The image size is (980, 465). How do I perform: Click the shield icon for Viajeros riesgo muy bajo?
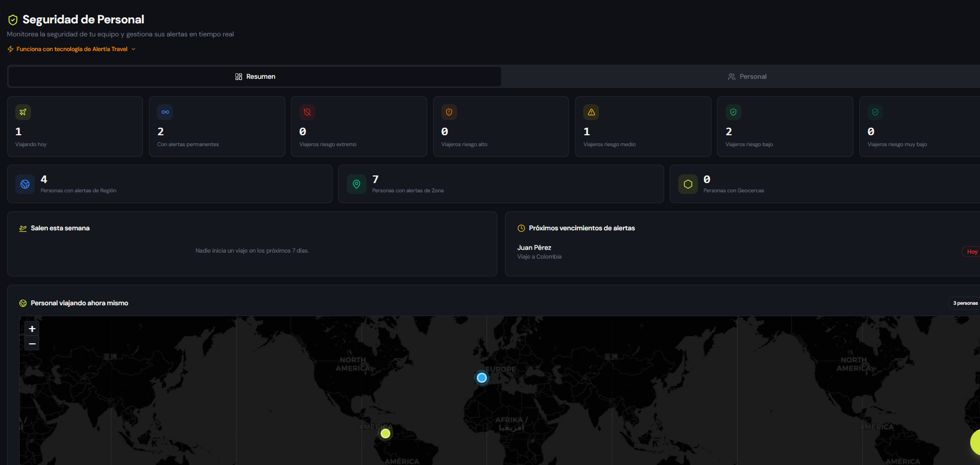(x=875, y=112)
